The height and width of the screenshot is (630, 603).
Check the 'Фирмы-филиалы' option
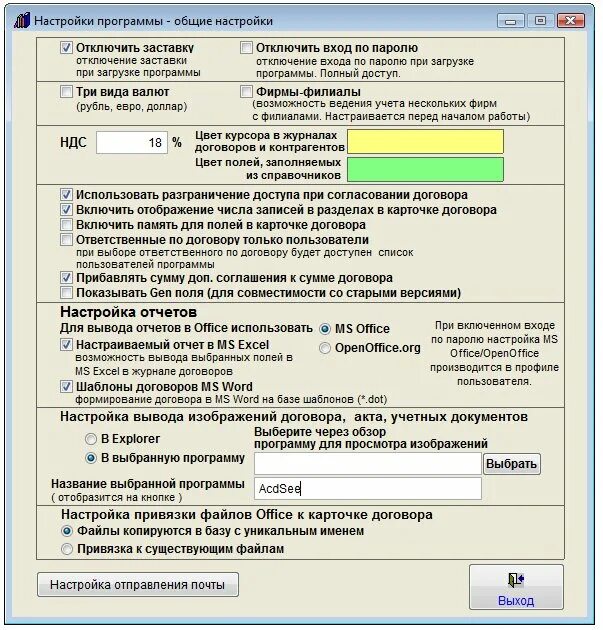tap(246, 92)
